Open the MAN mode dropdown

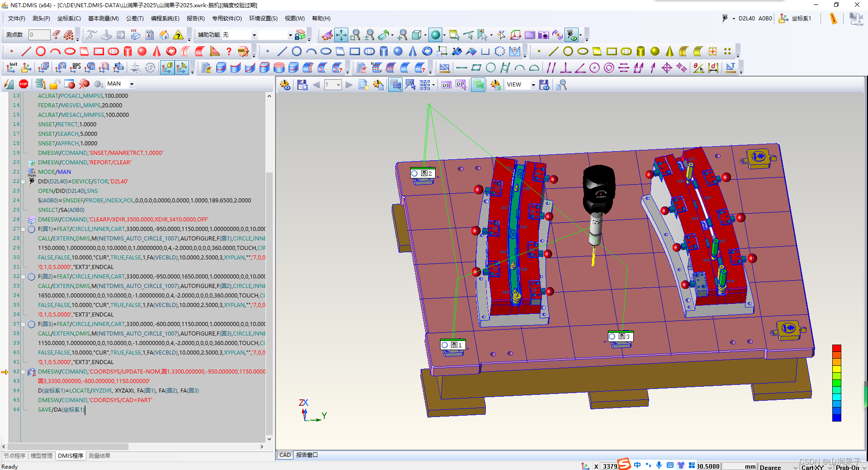[132, 84]
